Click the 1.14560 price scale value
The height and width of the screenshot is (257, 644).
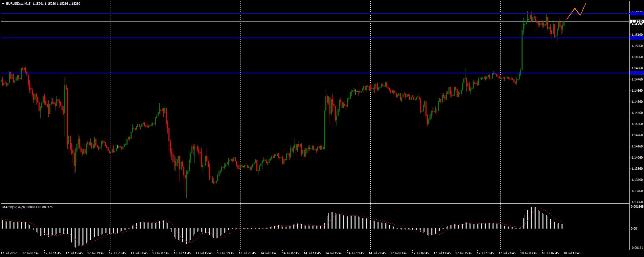click(637, 101)
